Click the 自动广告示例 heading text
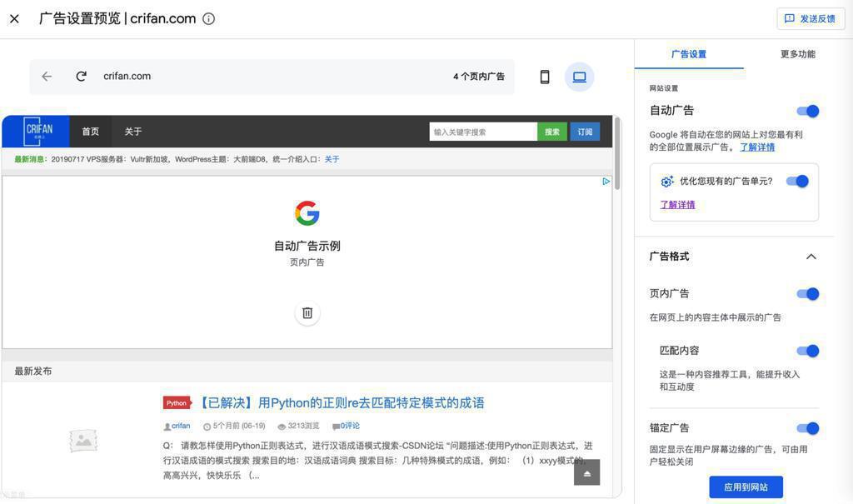The height and width of the screenshot is (504, 853). point(307,246)
